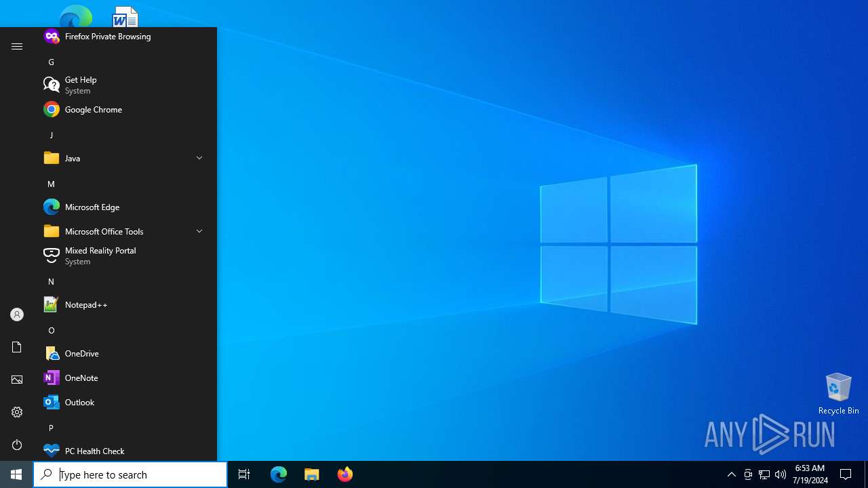Open File Explorer from taskbar

tap(312, 474)
